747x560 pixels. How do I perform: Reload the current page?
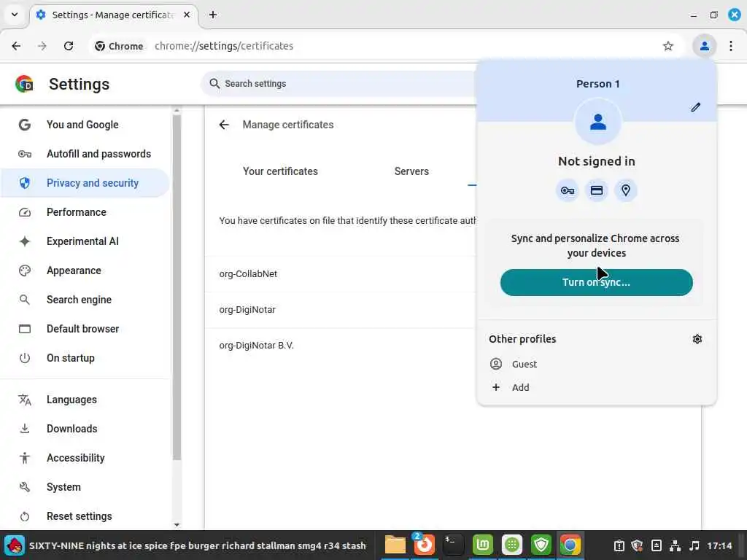coord(69,46)
